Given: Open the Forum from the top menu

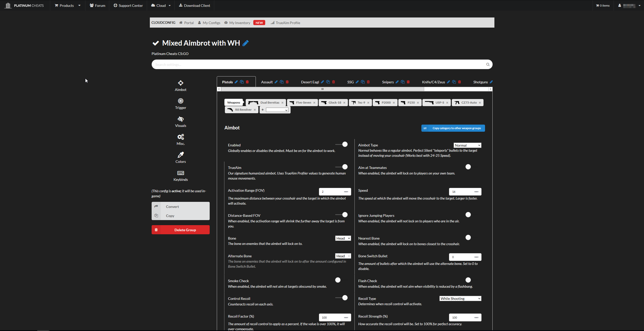Looking at the screenshot, I should (x=97, y=5).
